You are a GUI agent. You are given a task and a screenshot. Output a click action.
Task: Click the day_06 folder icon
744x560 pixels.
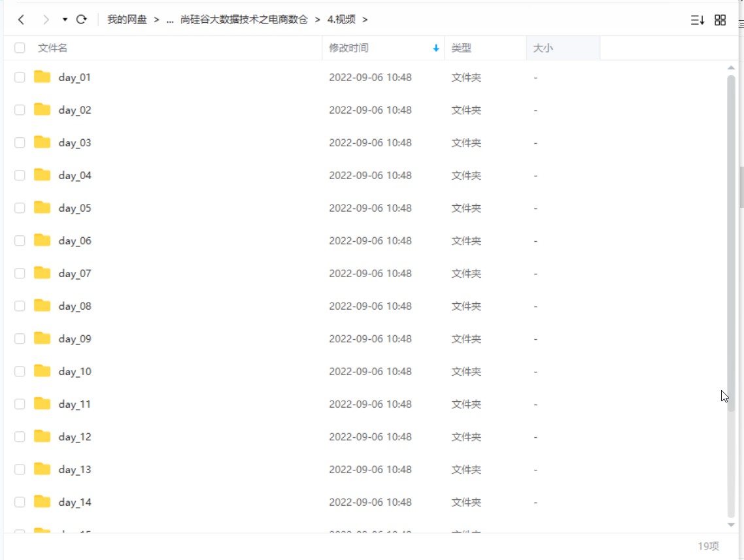(x=42, y=240)
